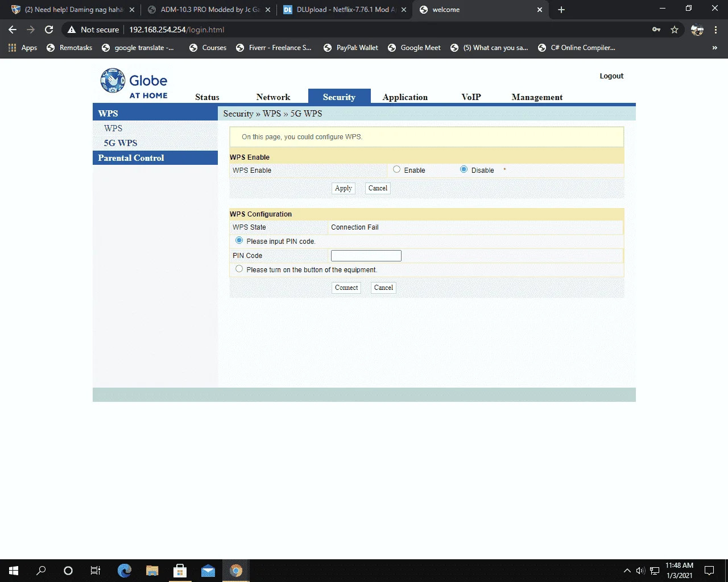Open the Windows Start menu
This screenshot has width=728, height=582.
pos(14,571)
